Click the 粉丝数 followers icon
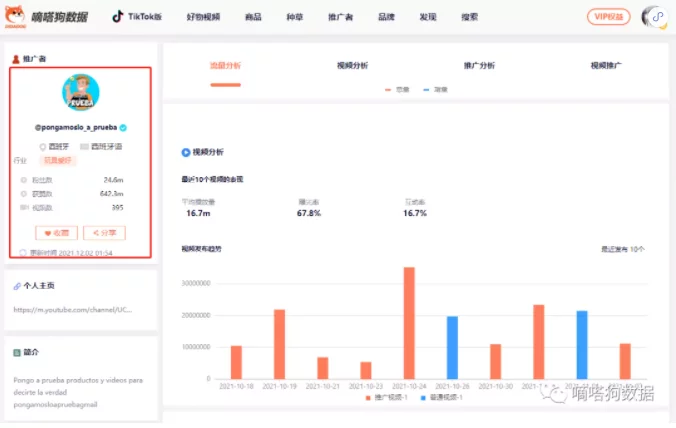Image resolution: width=676 pixels, height=428 pixels. point(24,180)
